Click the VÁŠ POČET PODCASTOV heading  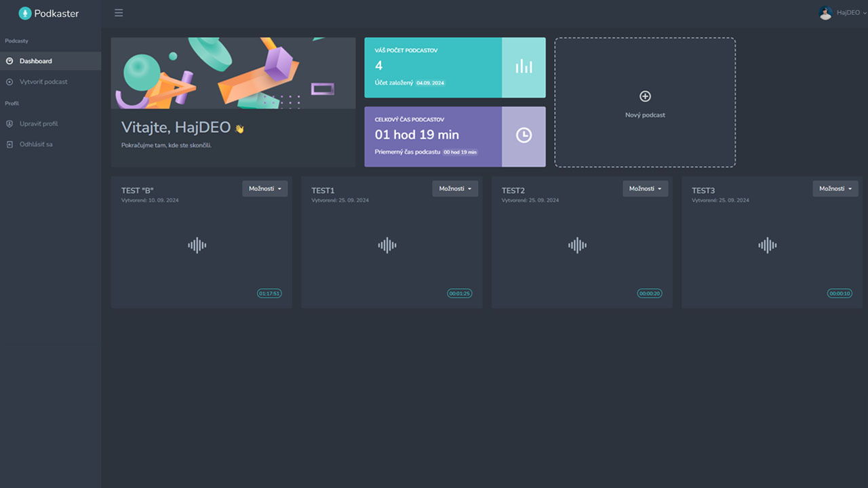[x=405, y=50]
